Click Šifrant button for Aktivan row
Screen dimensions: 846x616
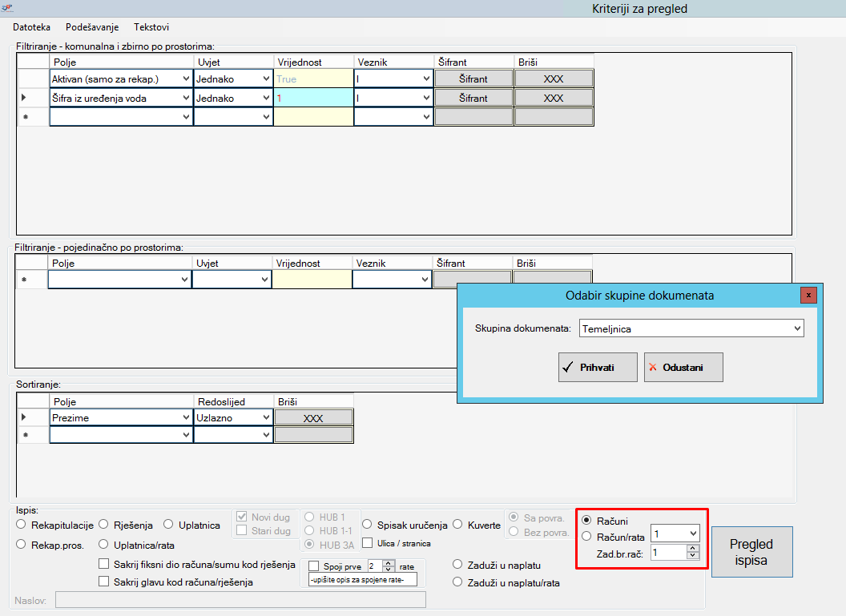pos(473,79)
